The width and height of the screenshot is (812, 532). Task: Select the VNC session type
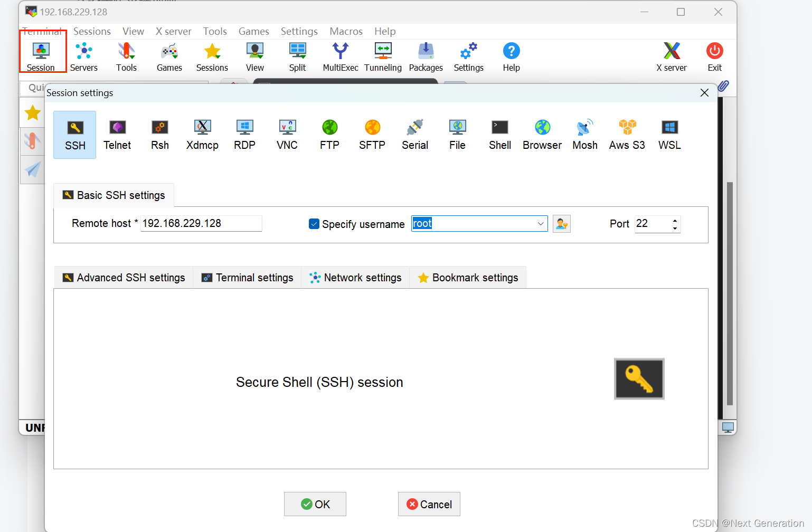click(x=287, y=135)
